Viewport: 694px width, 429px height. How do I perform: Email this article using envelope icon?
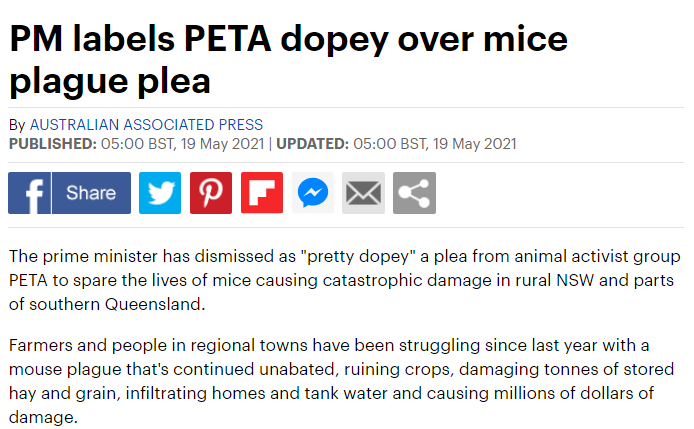[364, 193]
